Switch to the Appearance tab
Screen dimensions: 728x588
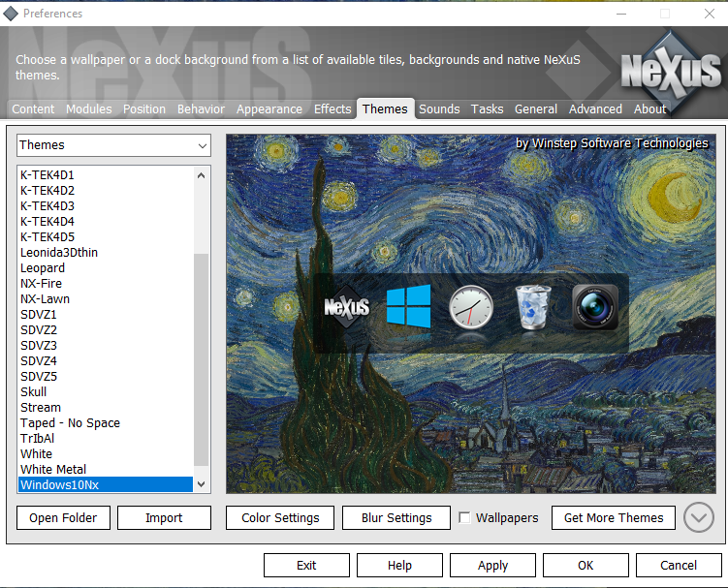[269, 109]
